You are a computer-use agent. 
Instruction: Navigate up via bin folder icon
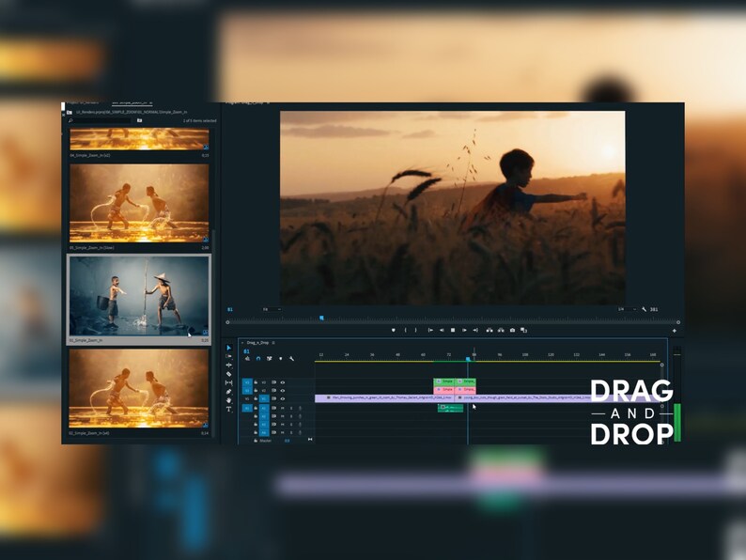70,113
